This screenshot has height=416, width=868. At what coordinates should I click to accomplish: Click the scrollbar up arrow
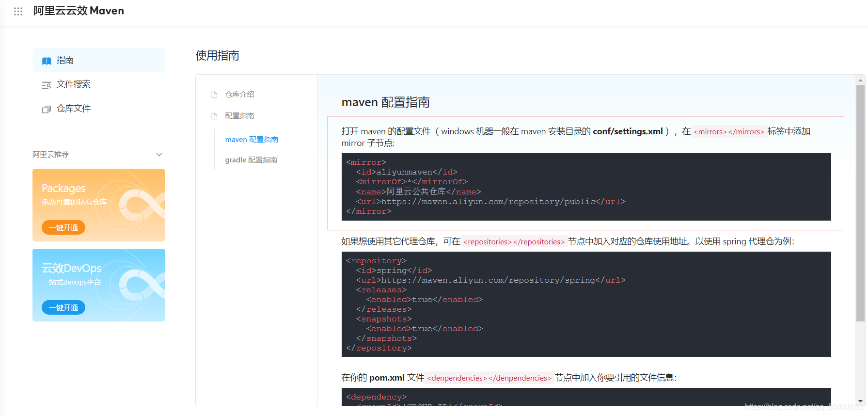(x=860, y=80)
